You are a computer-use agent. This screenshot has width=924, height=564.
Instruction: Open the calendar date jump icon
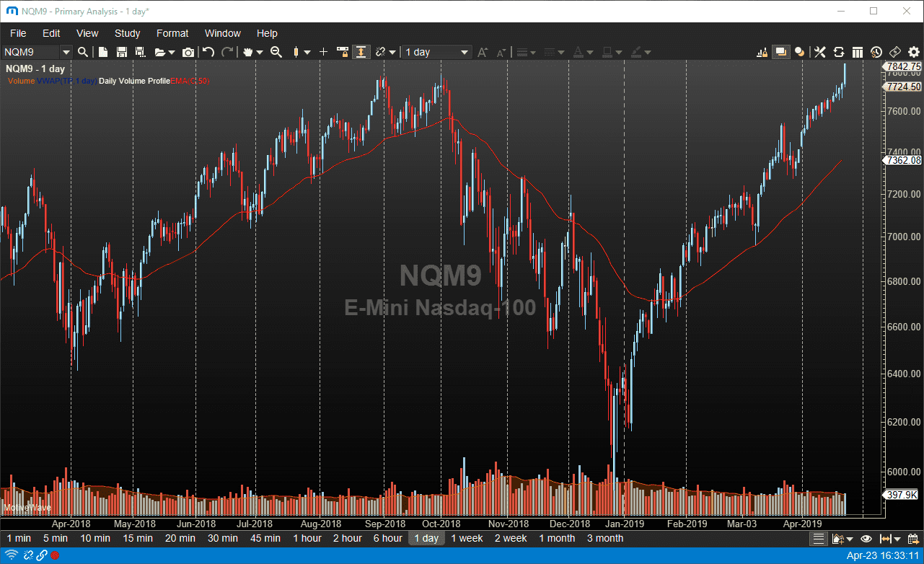[913, 539]
